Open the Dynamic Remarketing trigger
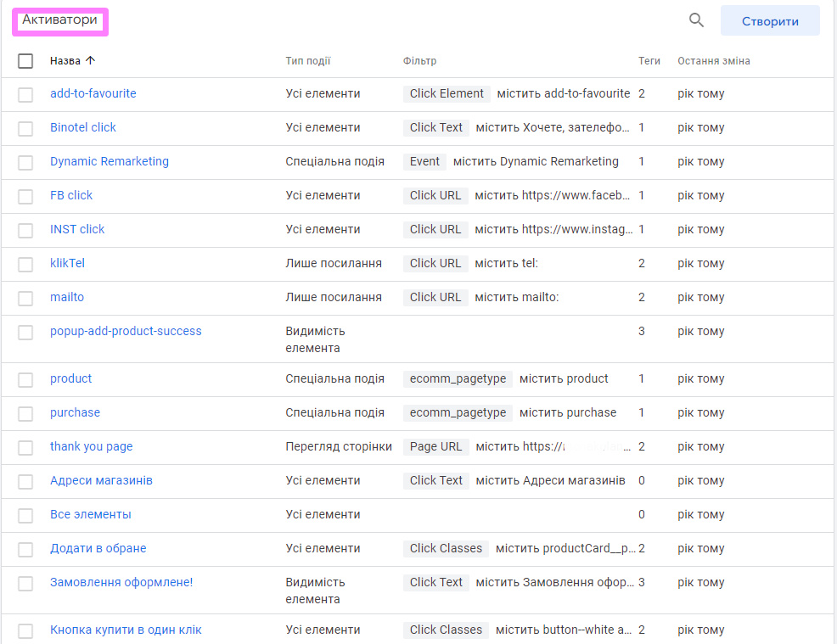This screenshot has width=837, height=644. click(109, 161)
